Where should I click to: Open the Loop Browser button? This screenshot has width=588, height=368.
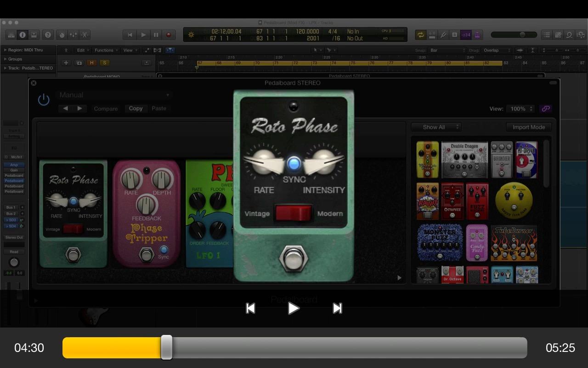tap(569, 35)
